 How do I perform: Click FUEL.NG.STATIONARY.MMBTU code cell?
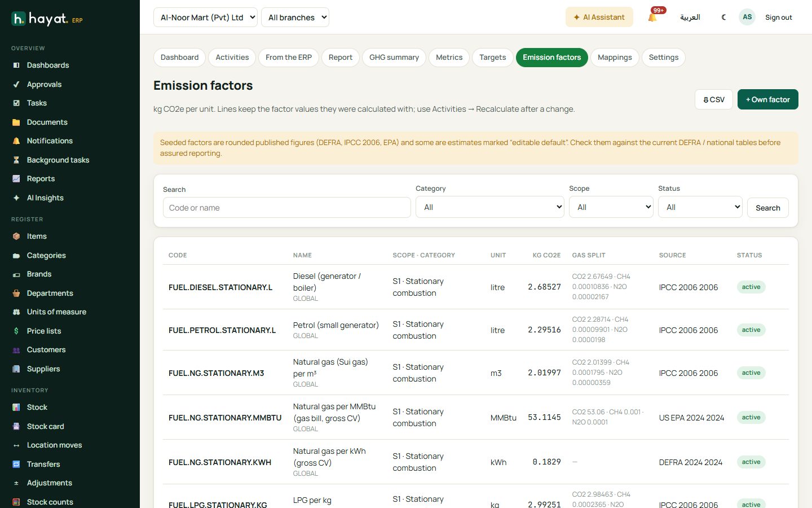point(225,418)
